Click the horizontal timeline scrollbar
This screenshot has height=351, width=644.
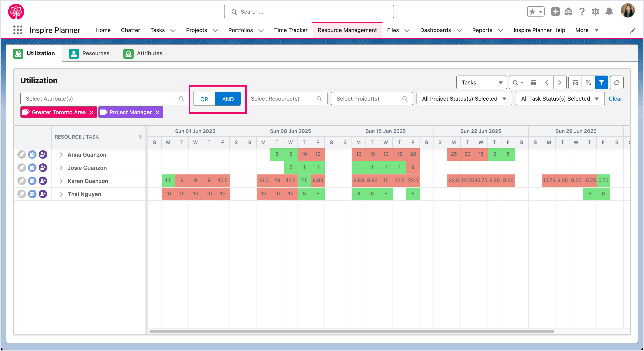pyautogui.click(x=352, y=331)
